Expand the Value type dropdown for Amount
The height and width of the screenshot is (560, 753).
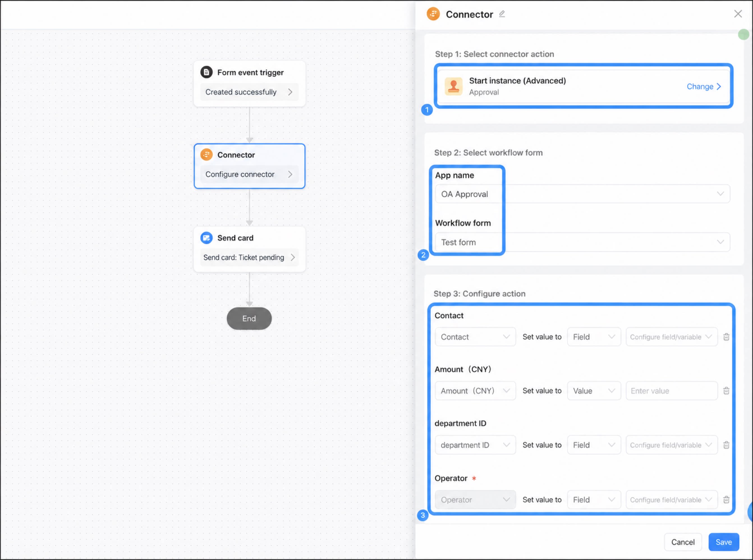point(594,391)
